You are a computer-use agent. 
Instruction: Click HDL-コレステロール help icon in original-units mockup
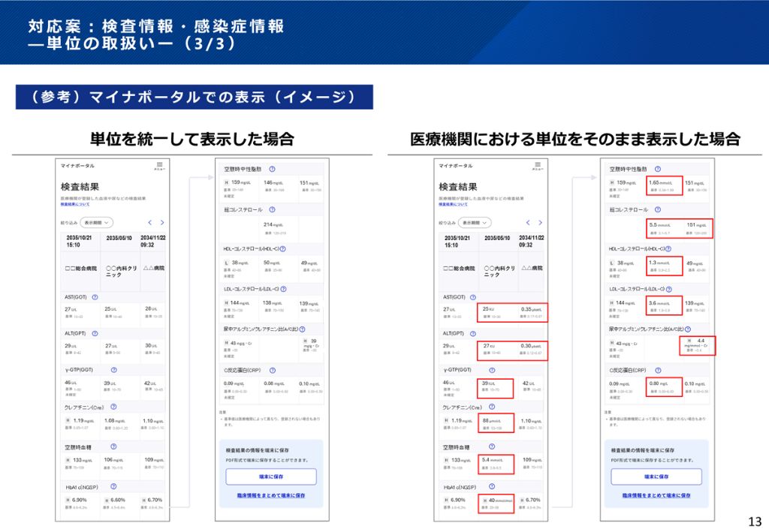tap(668, 249)
